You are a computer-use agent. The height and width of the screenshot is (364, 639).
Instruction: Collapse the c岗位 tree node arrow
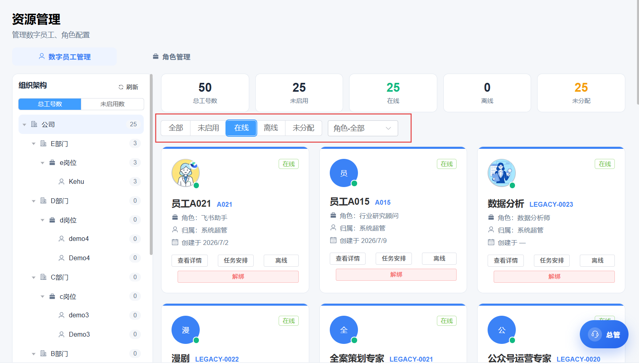pyautogui.click(x=42, y=296)
